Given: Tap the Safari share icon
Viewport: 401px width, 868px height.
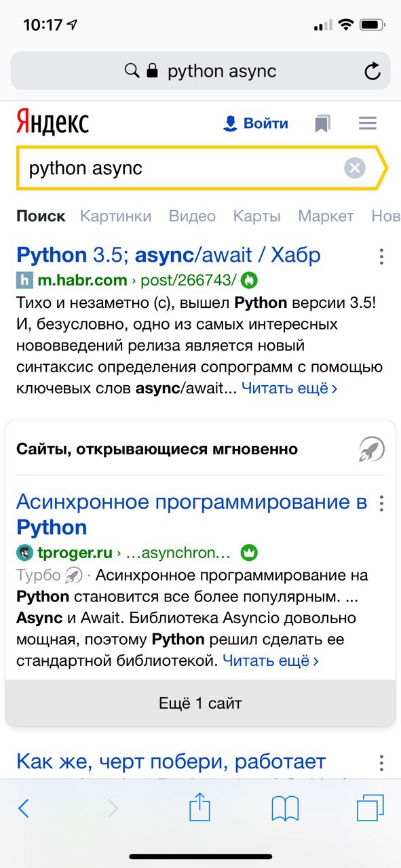Looking at the screenshot, I should (199, 808).
